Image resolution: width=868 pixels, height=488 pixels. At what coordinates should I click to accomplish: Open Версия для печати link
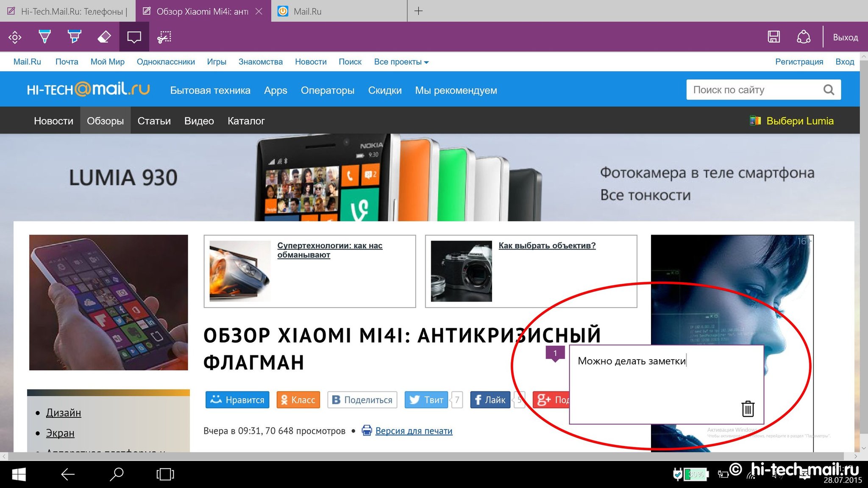(414, 431)
